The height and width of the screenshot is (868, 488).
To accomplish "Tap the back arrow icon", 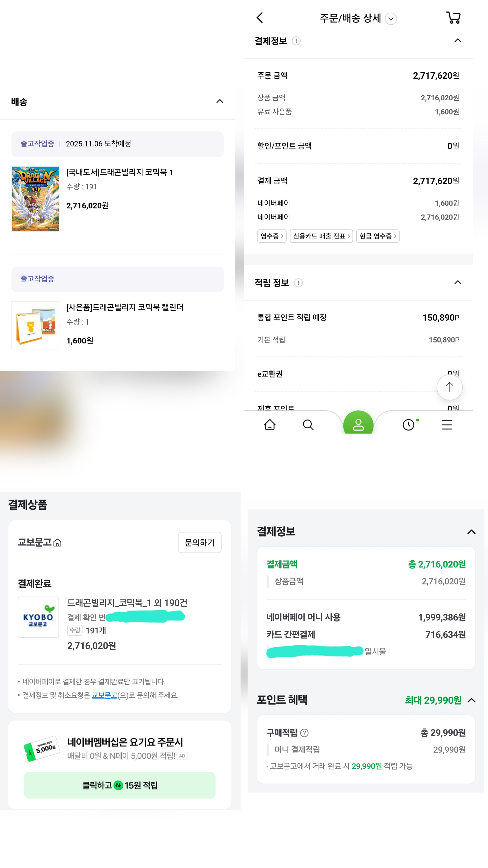I will [260, 18].
